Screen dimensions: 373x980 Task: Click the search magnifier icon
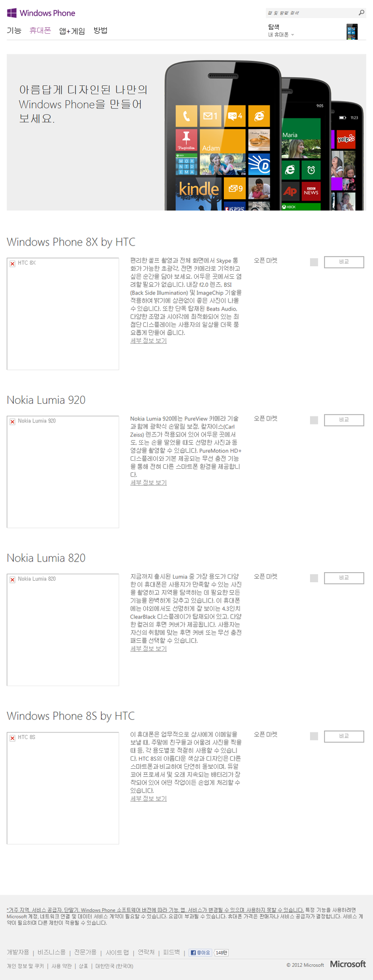pyautogui.click(x=361, y=13)
